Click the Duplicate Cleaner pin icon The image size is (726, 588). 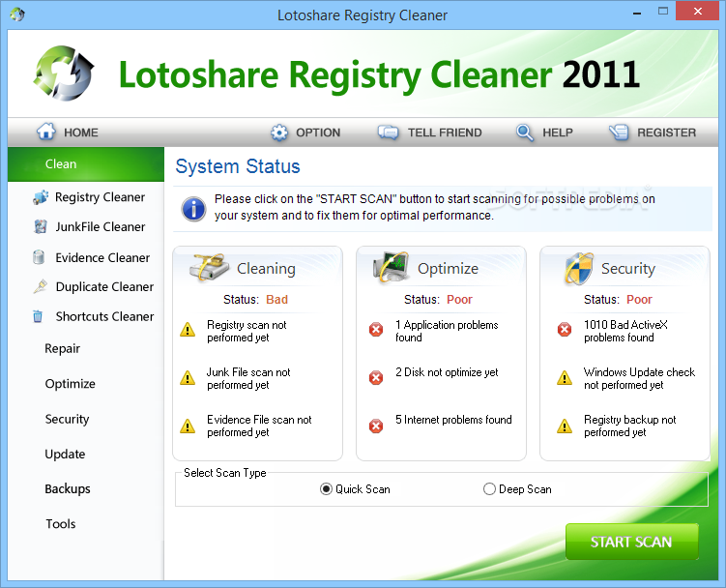(40, 286)
